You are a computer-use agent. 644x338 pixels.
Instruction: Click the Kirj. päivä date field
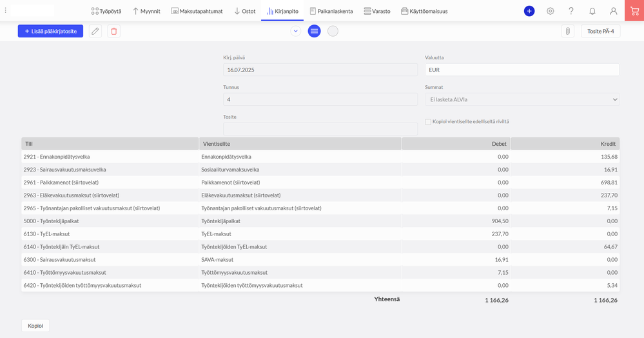tap(320, 70)
